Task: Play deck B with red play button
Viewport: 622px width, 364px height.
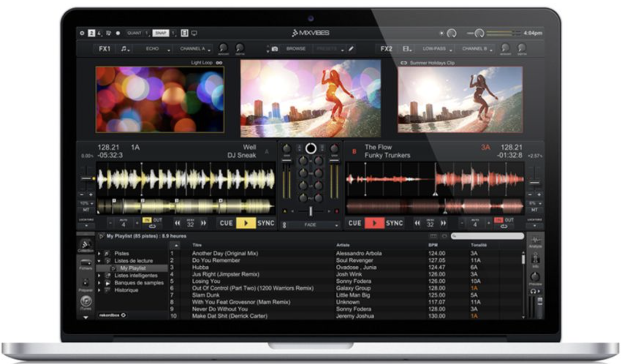Action: click(x=374, y=223)
